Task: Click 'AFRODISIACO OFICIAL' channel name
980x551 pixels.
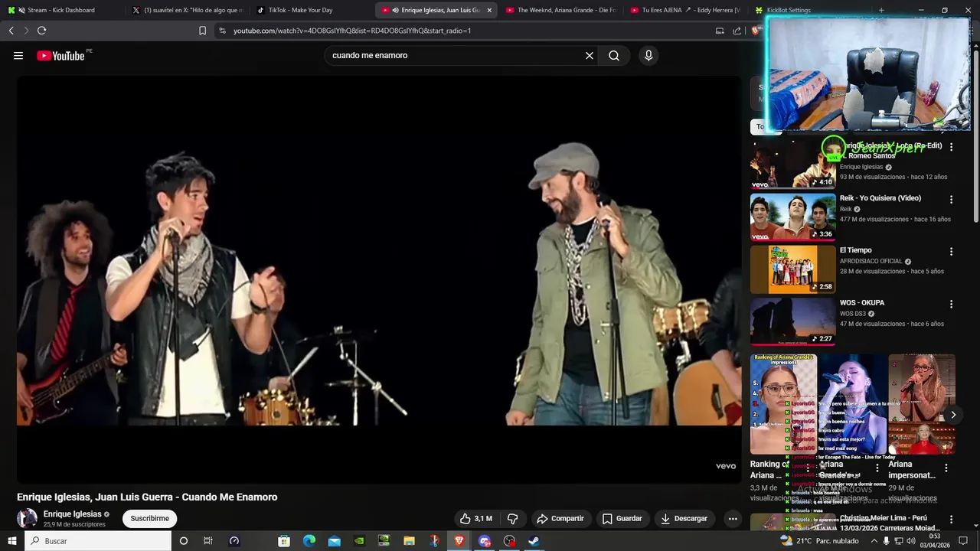Action: (x=871, y=262)
